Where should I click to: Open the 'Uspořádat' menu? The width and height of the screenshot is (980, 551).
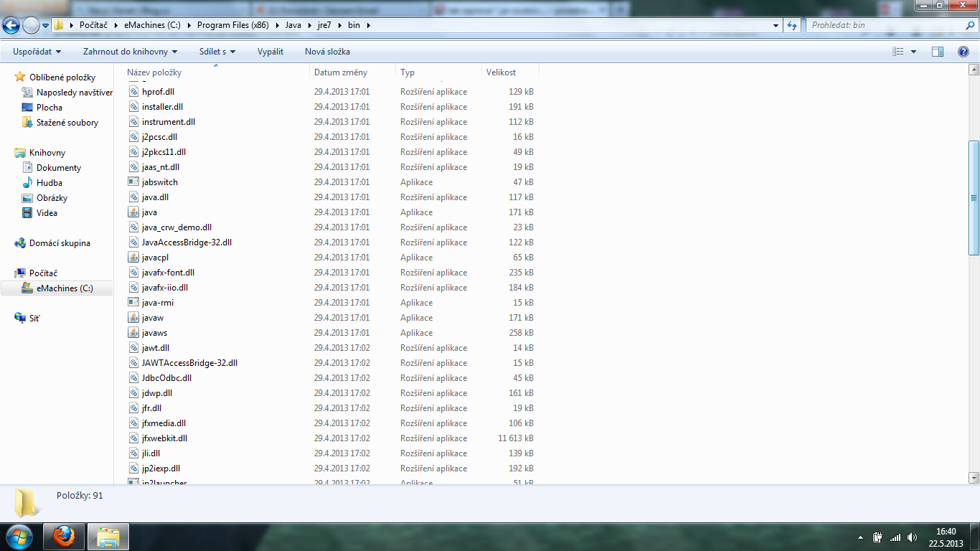tap(37, 52)
